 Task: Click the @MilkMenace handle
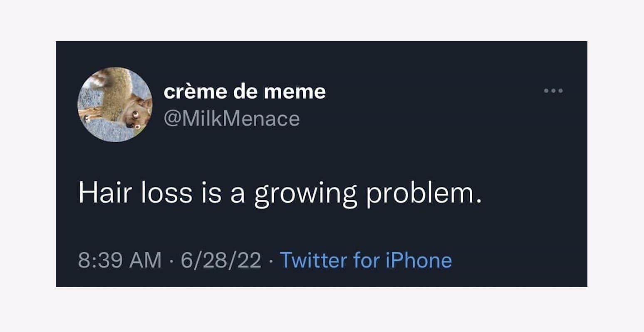coord(232,119)
